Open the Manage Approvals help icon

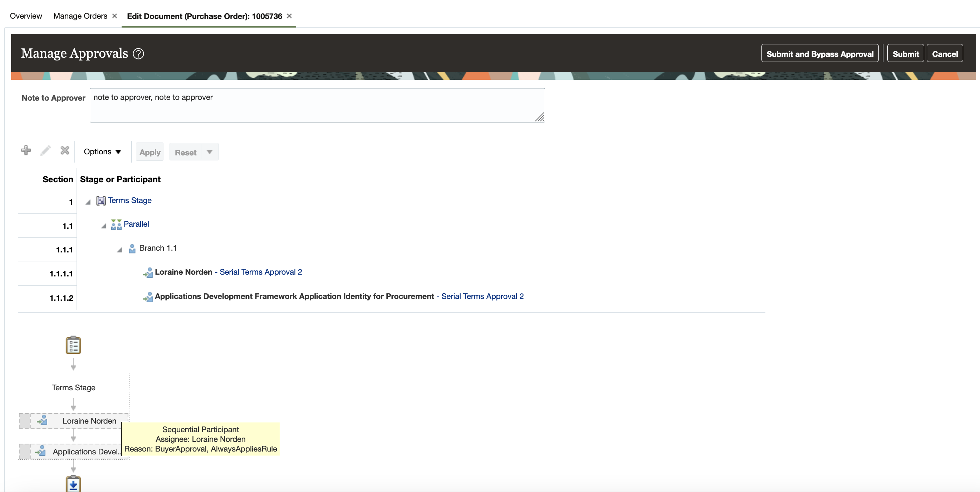point(138,54)
